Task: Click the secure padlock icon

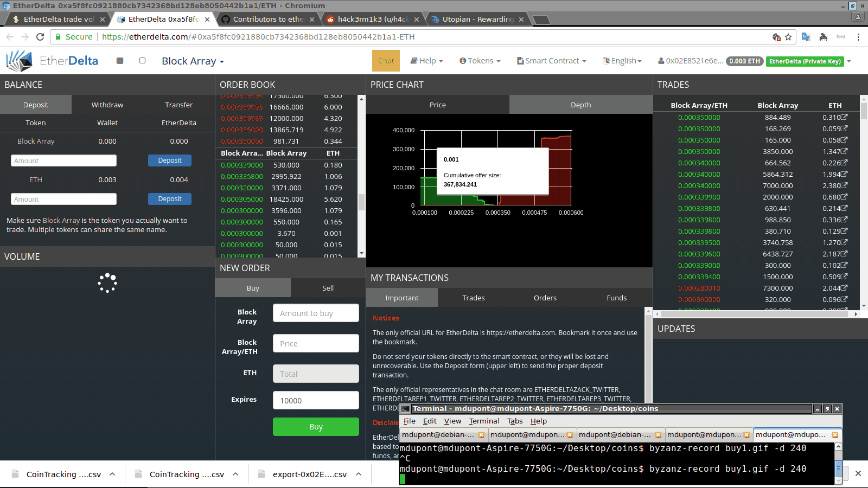Action: [58, 37]
